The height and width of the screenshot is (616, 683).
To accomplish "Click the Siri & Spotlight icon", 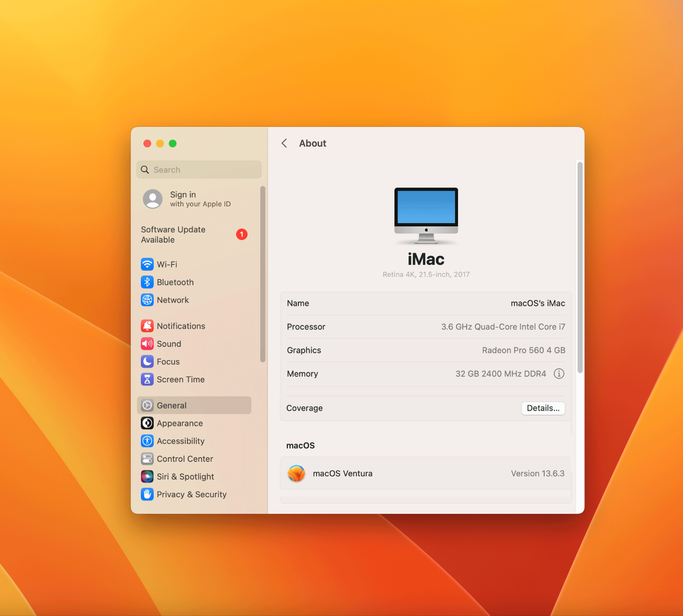I will 147,477.
